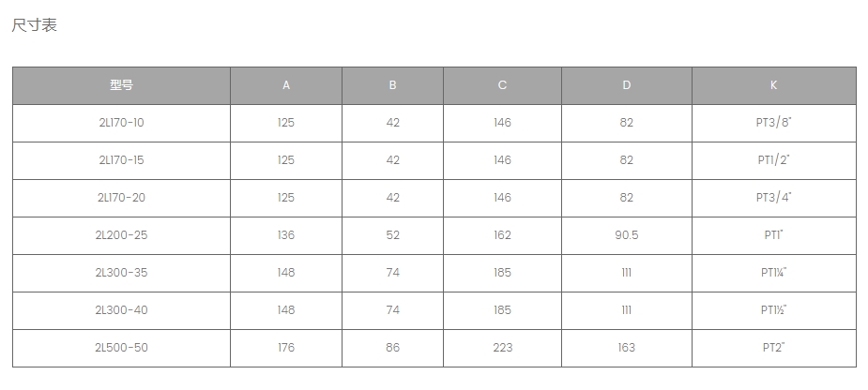Click the 90.5 value in column D
Viewport: 868px width, 390px height.
click(x=627, y=235)
